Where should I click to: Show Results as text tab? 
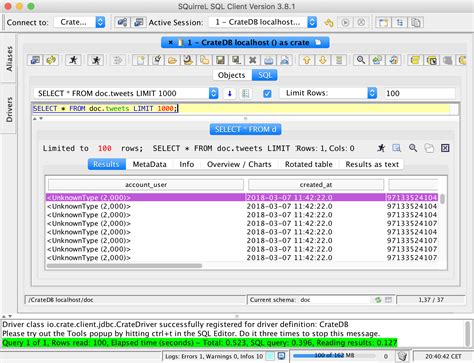coord(372,164)
